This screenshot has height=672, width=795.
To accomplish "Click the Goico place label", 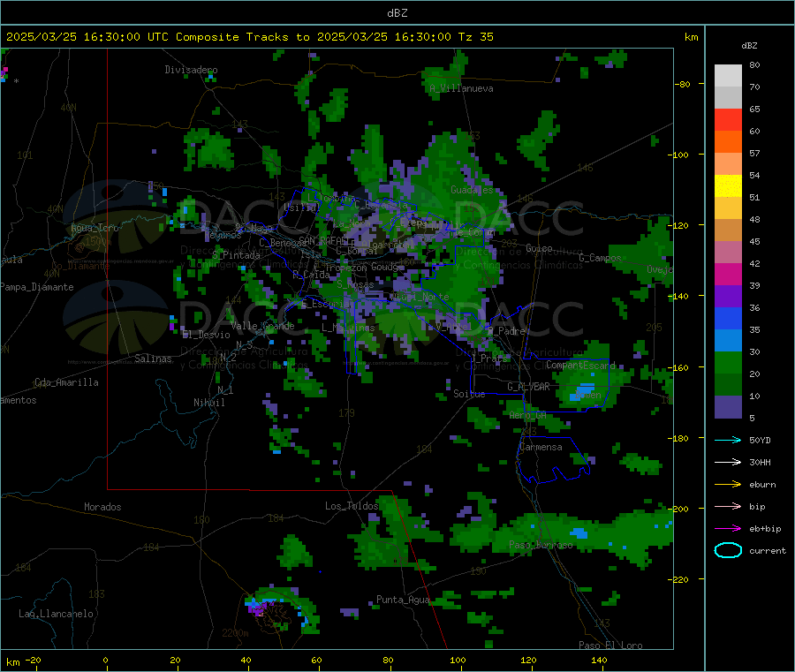I will pos(539,248).
